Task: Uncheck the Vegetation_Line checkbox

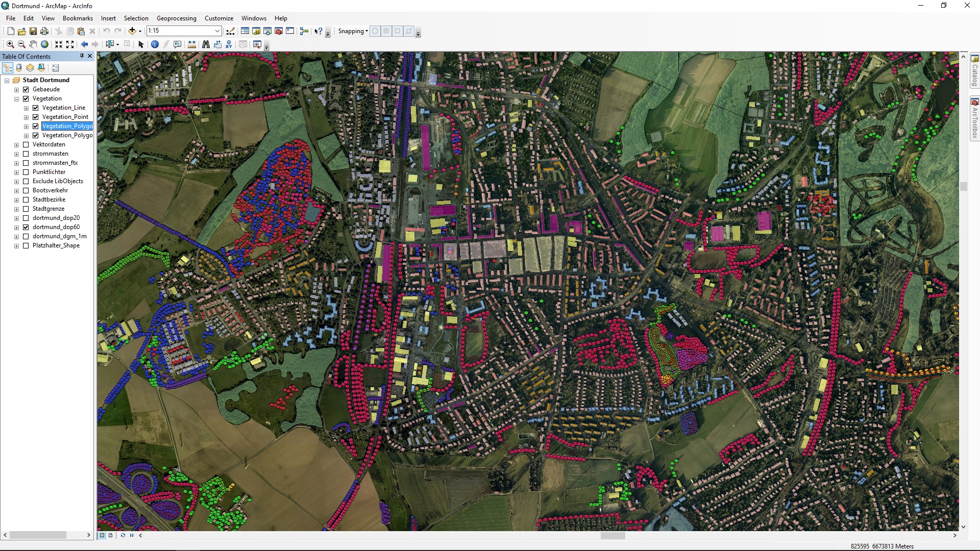Action: [36, 108]
